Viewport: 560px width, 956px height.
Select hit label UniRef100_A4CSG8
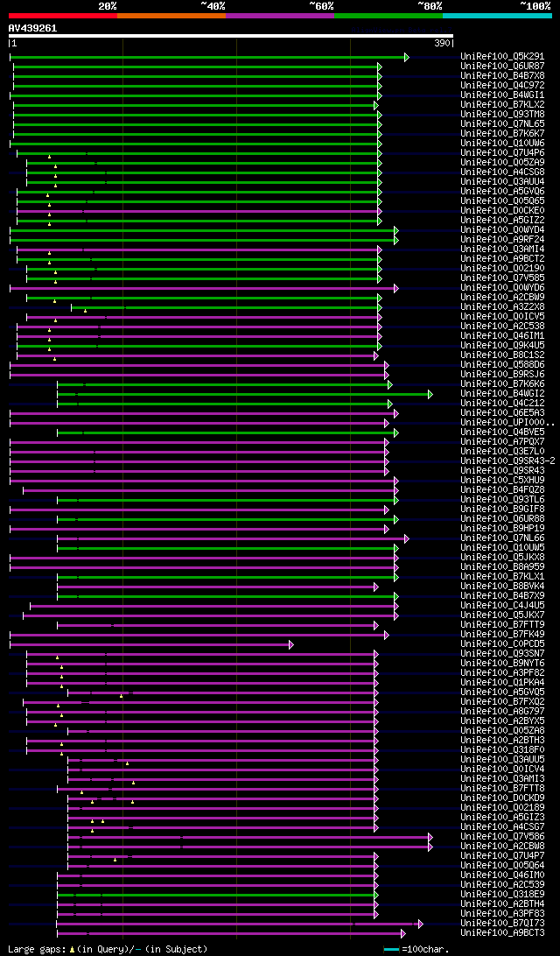coord(503,172)
